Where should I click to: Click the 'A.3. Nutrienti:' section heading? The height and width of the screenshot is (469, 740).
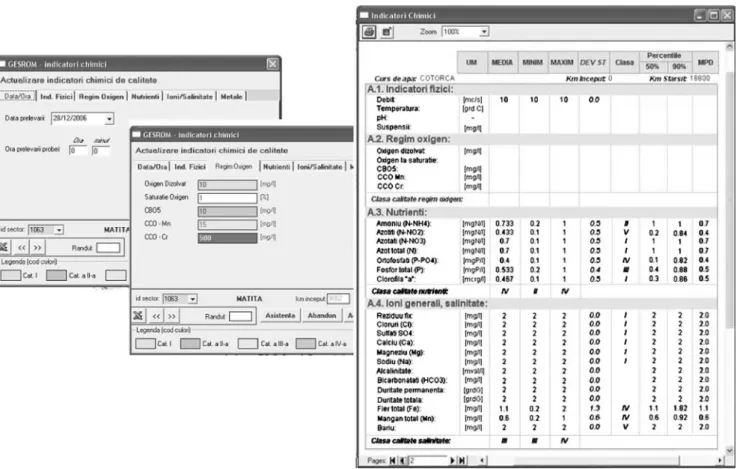click(x=397, y=212)
